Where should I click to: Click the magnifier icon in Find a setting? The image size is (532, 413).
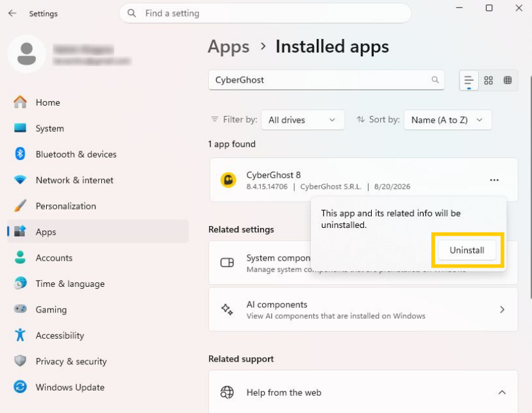point(131,13)
